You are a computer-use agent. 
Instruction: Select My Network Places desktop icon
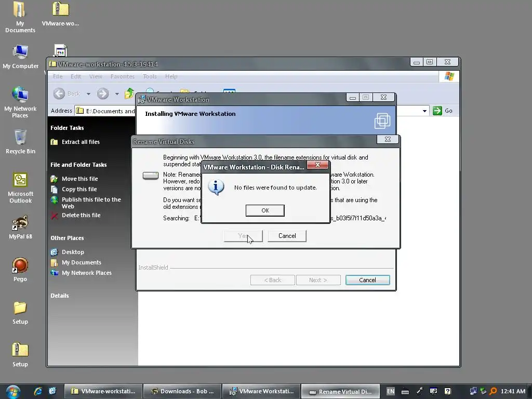20,102
